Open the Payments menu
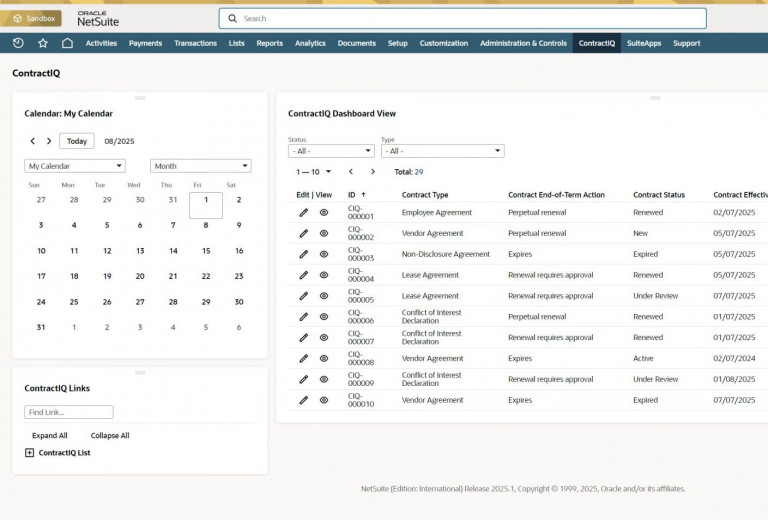The height and width of the screenshot is (520, 768). pos(145,43)
